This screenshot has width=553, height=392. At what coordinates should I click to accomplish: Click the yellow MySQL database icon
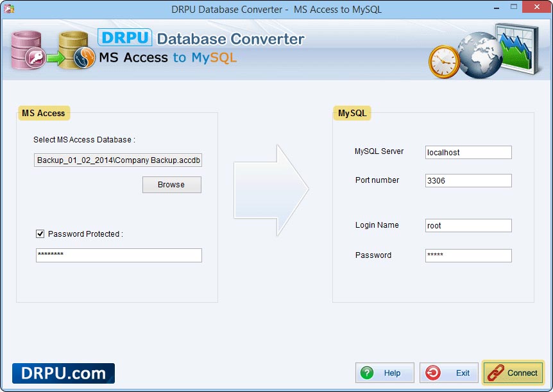coord(76,50)
